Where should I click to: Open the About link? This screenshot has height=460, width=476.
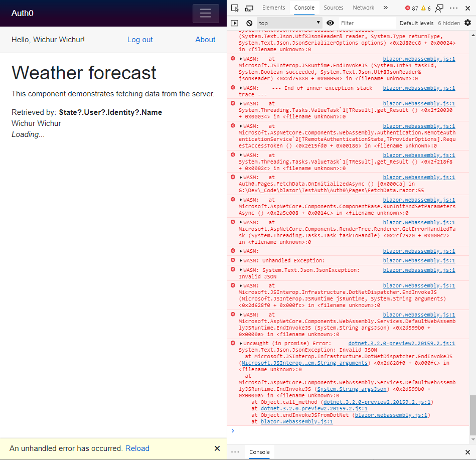pyautogui.click(x=205, y=40)
